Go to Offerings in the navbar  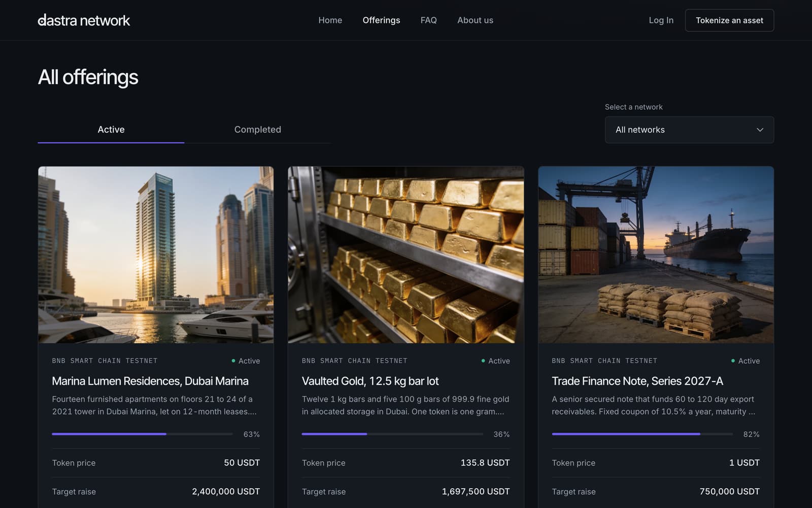tap(381, 20)
